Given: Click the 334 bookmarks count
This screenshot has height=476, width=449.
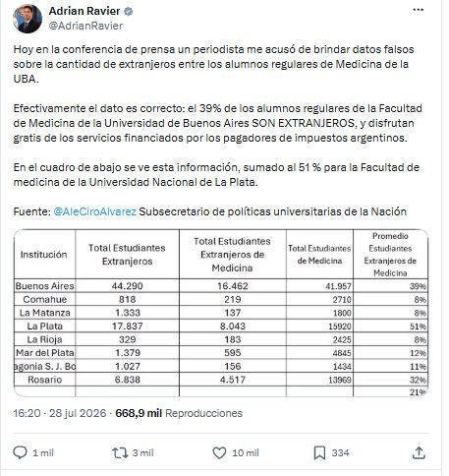Looking at the screenshot, I should click(340, 452).
